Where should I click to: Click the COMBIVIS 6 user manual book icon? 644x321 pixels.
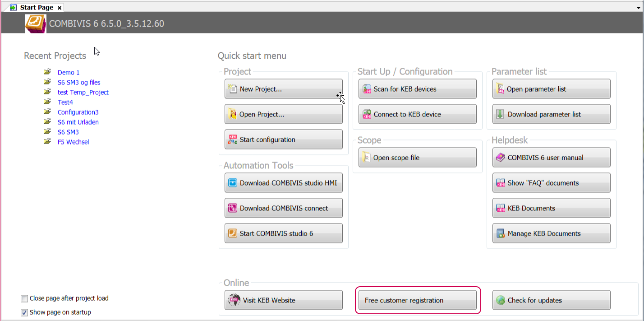coord(500,158)
